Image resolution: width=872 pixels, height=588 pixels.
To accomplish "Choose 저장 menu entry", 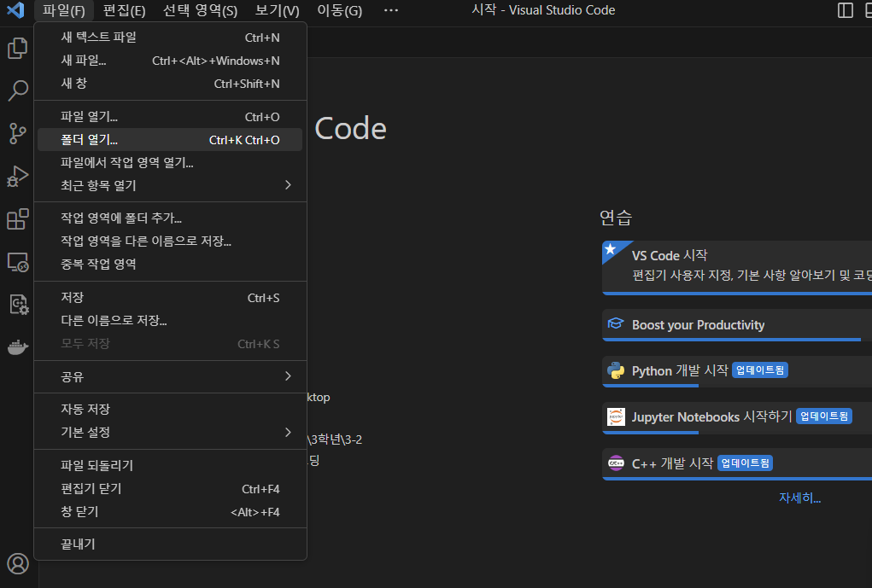I will coord(170,297).
